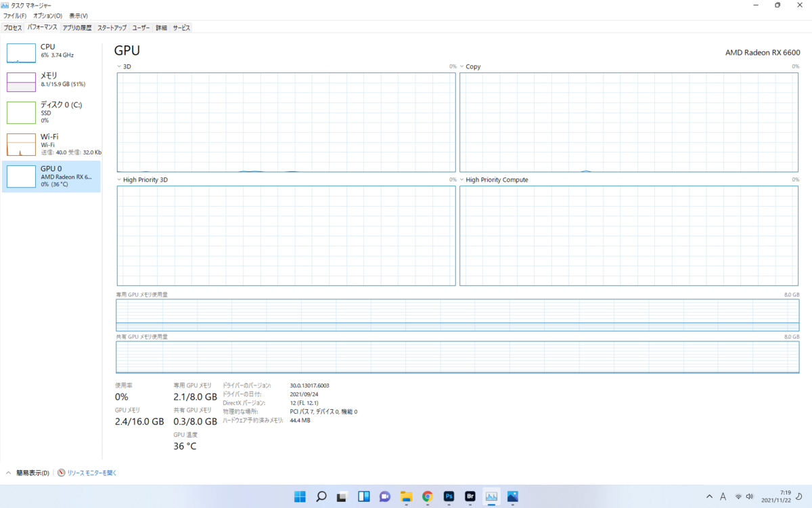Show hidden tray icons chevron
The image size is (812, 508).
click(x=709, y=496)
